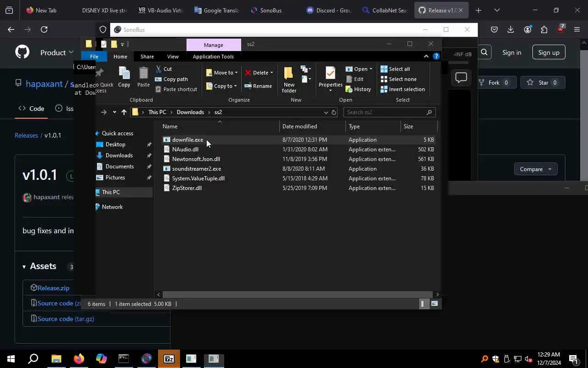Screen dimensions: 588x368
Task: Open the Firefox application menu (hamburger)
Action: [x=577, y=29]
